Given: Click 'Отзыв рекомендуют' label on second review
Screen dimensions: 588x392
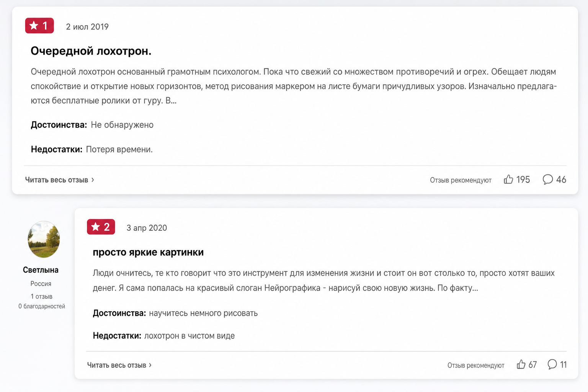Looking at the screenshot, I should tap(476, 365).
